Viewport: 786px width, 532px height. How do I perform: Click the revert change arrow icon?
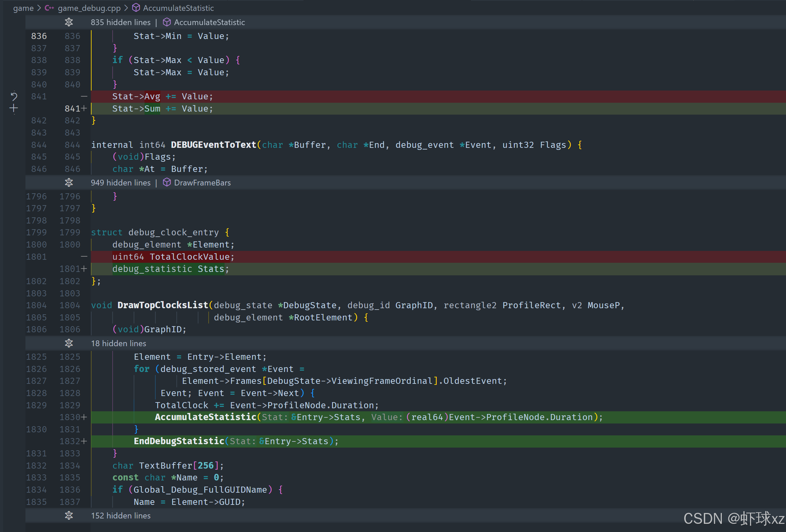[x=14, y=97]
